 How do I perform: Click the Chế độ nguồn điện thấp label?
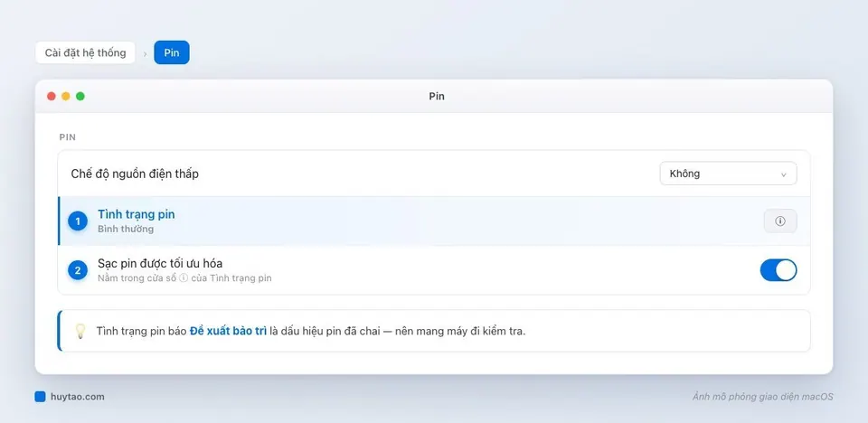click(x=135, y=174)
